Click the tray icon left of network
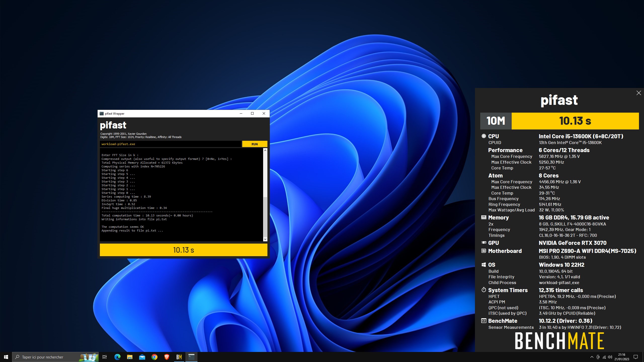This screenshot has height=362, width=644. coord(598,357)
